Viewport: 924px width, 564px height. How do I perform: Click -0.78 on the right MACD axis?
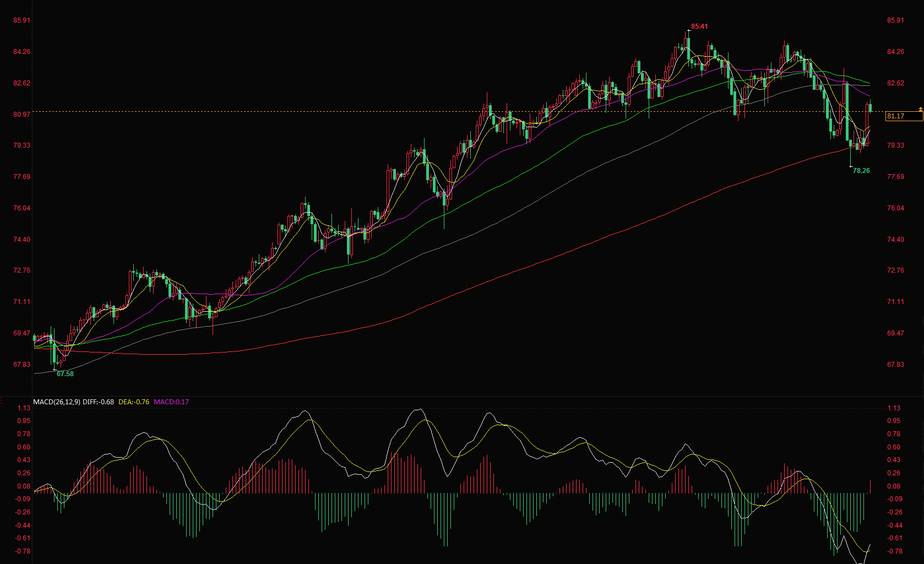pos(894,551)
